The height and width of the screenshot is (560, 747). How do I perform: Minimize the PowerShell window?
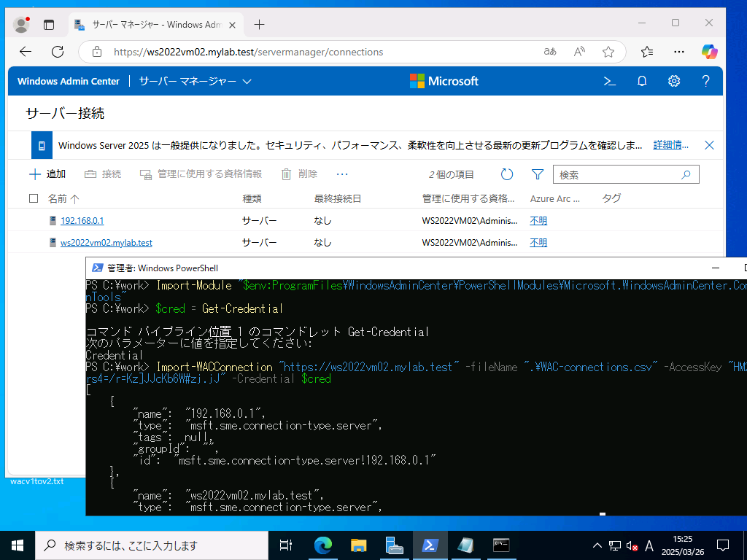click(716, 268)
